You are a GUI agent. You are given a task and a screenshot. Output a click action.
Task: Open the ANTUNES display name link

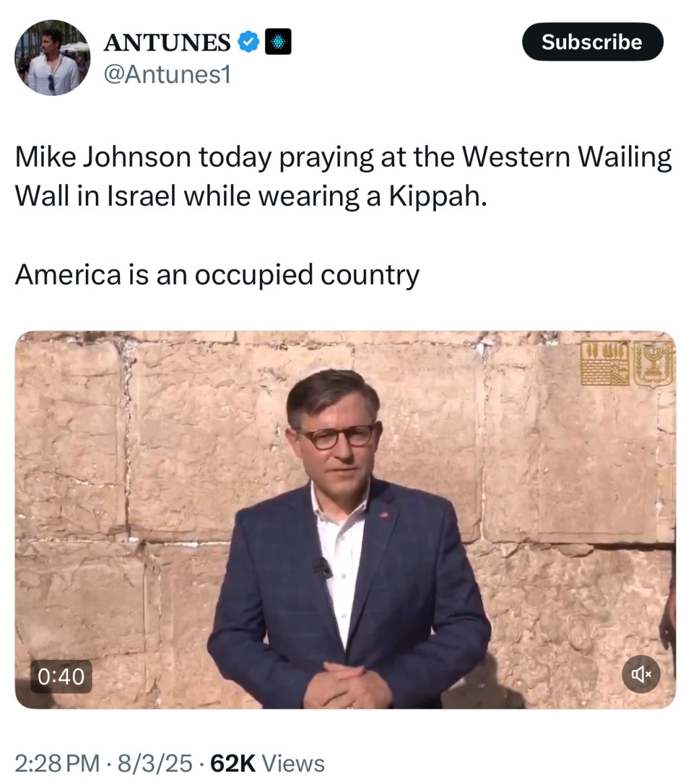(167, 43)
